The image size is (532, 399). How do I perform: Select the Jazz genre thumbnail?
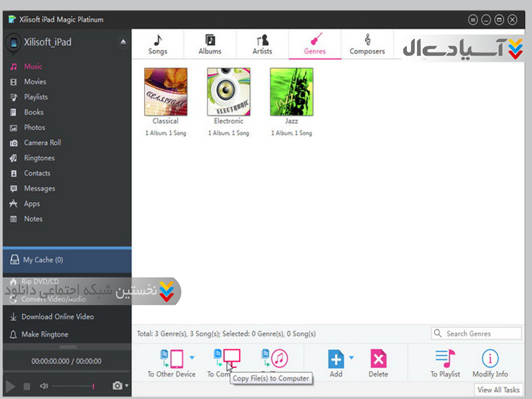(291, 92)
